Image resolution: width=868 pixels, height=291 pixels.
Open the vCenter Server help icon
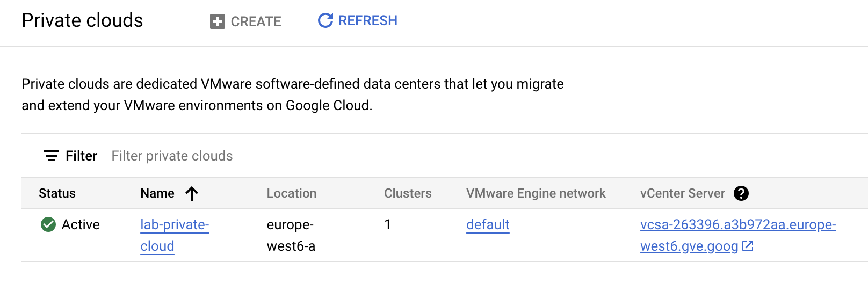[x=741, y=193]
